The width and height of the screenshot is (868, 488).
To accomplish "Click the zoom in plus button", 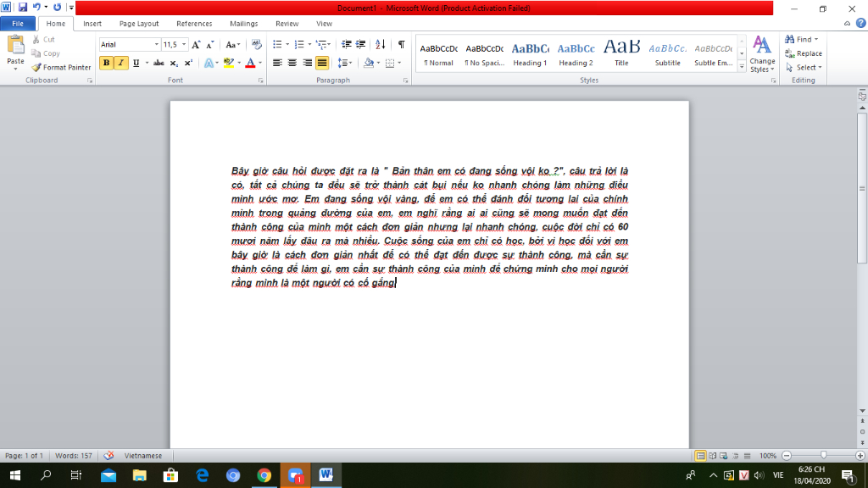I will pyautogui.click(x=860, y=456).
